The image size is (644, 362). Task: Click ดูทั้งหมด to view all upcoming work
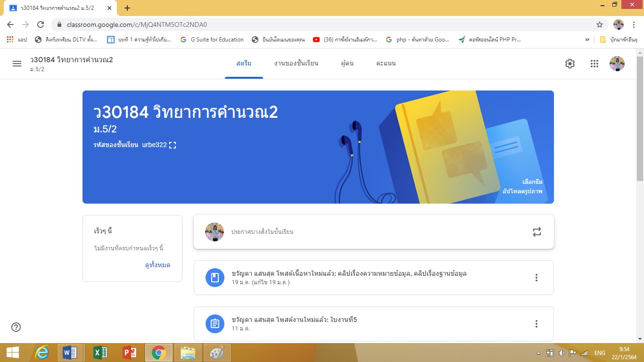(157, 265)
